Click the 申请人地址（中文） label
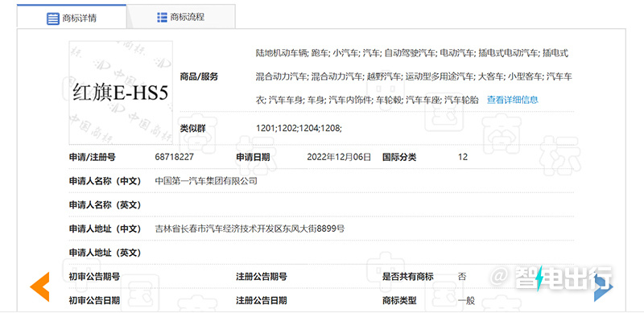The width and height of the screenshot is (644, 313). pyautogui.click(x=105, y=229)
